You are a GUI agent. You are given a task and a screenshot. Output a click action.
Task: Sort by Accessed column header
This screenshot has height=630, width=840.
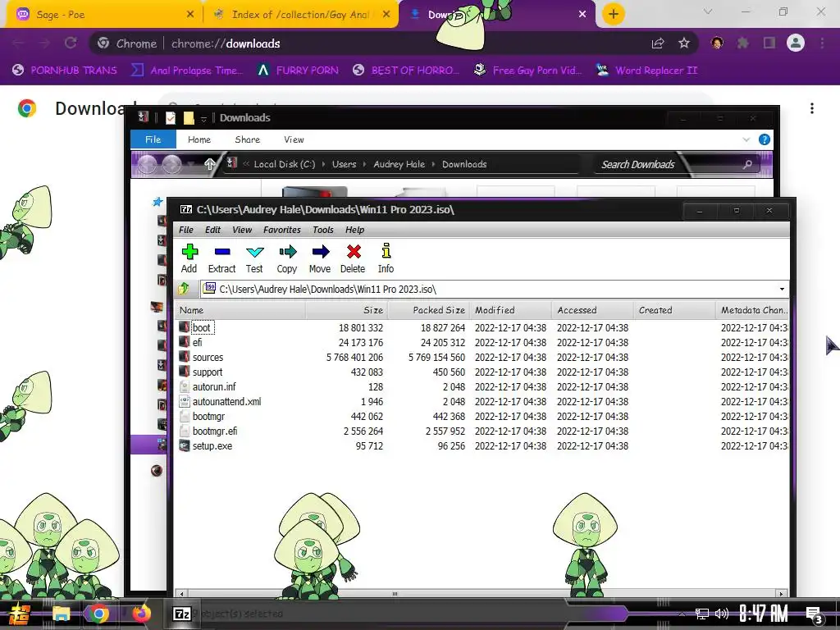coord(592,310)
